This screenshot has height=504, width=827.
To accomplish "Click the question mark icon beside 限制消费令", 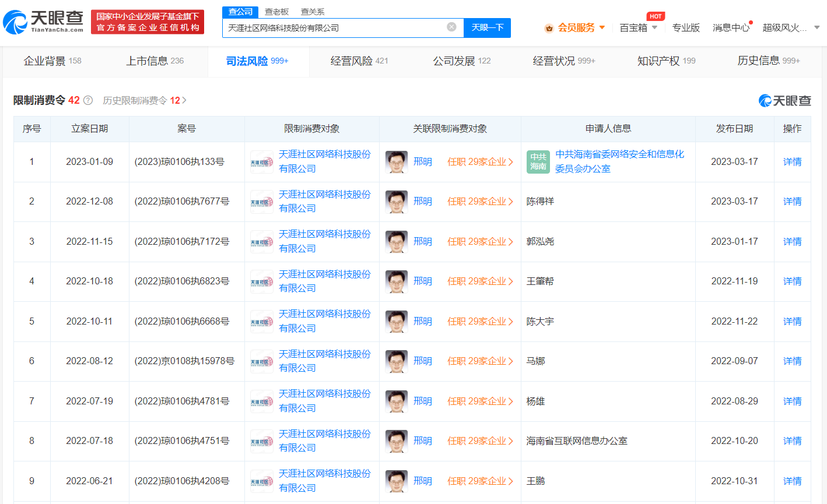I will [x=87, y=100].
